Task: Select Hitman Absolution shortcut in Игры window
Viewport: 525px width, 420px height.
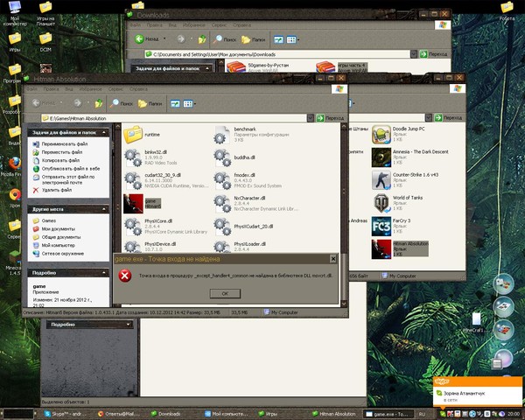Action: click(x=400, y=249)
